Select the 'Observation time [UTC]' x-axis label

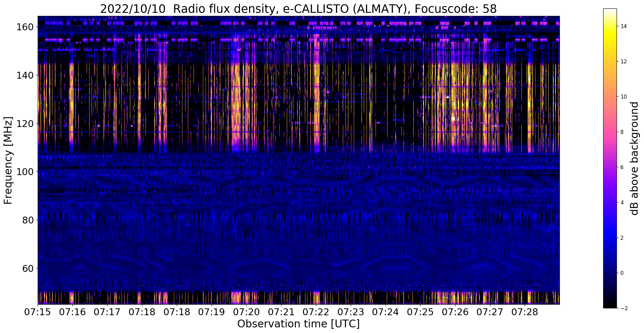[298, 324]
